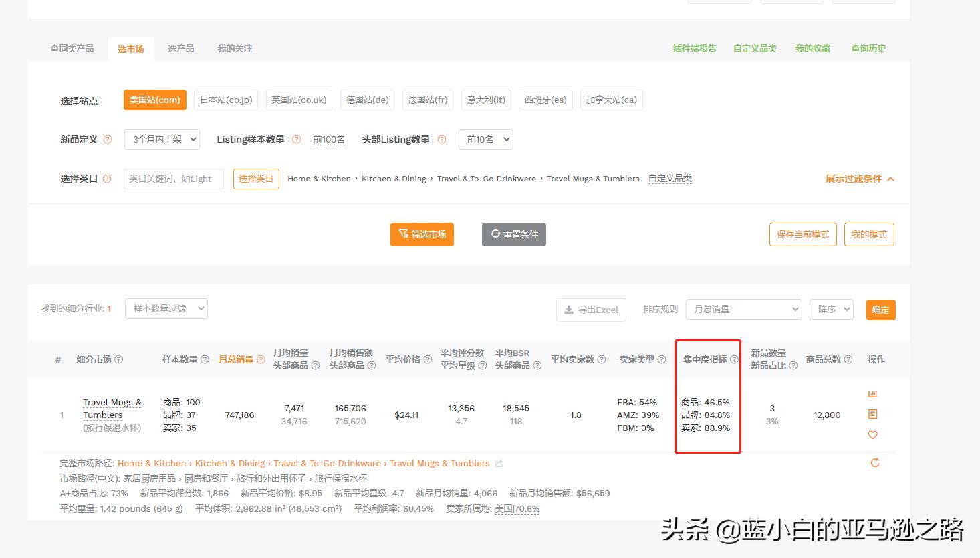Click the share icon beside Travel Mugs path
Screen dimensions: 980x558
[x=499, y=463]
